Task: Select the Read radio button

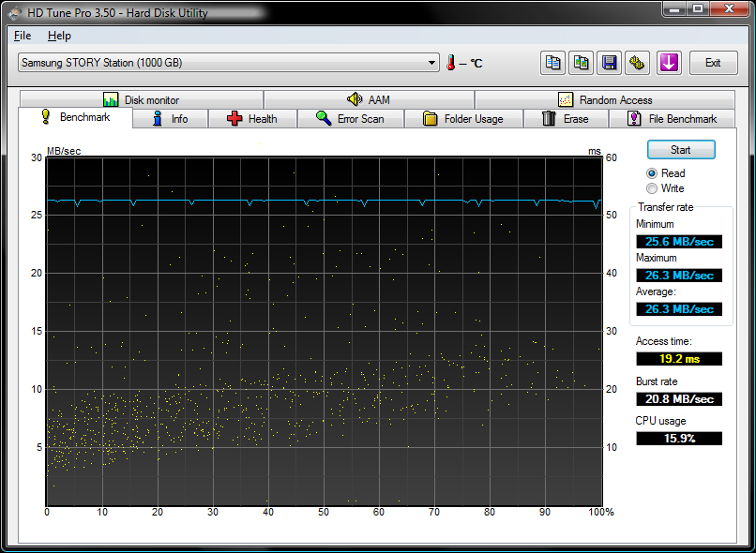Action: point(652,173)
